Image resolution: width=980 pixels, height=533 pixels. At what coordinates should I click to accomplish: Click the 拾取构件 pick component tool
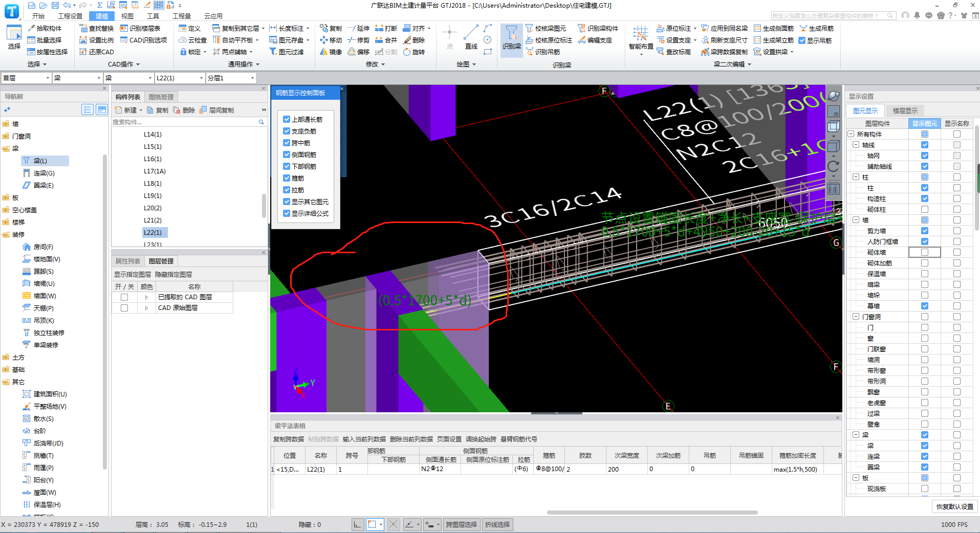coord(45,28)
